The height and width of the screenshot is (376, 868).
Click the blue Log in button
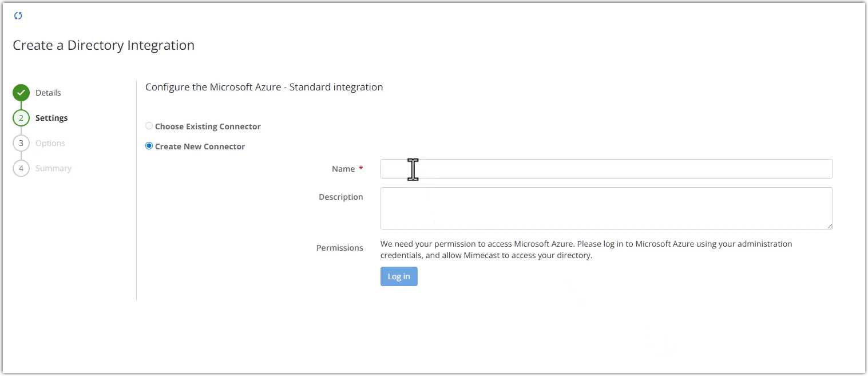click(x=399, y=276)
